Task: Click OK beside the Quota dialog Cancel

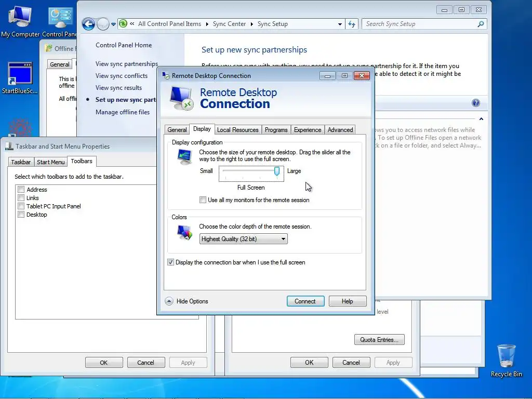Action: (x=309, y=363)
